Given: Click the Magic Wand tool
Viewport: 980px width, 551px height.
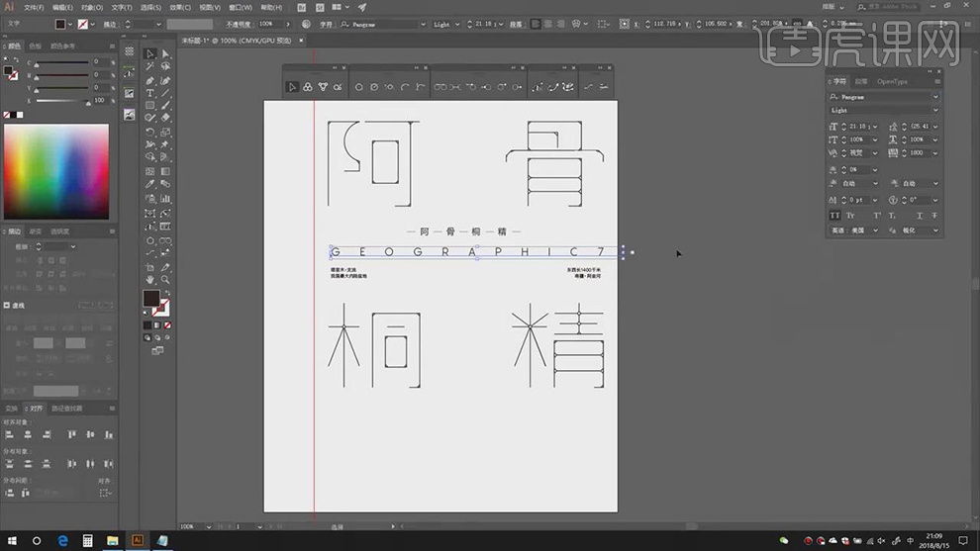Looking at the screenshot, I should click(150, 67).
